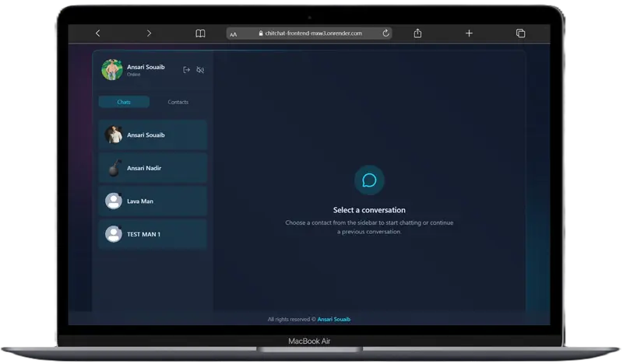The height and width of the screenshot is (364, 623).
Task: Click the chat bubble icon in center
Action: point(369,180)
